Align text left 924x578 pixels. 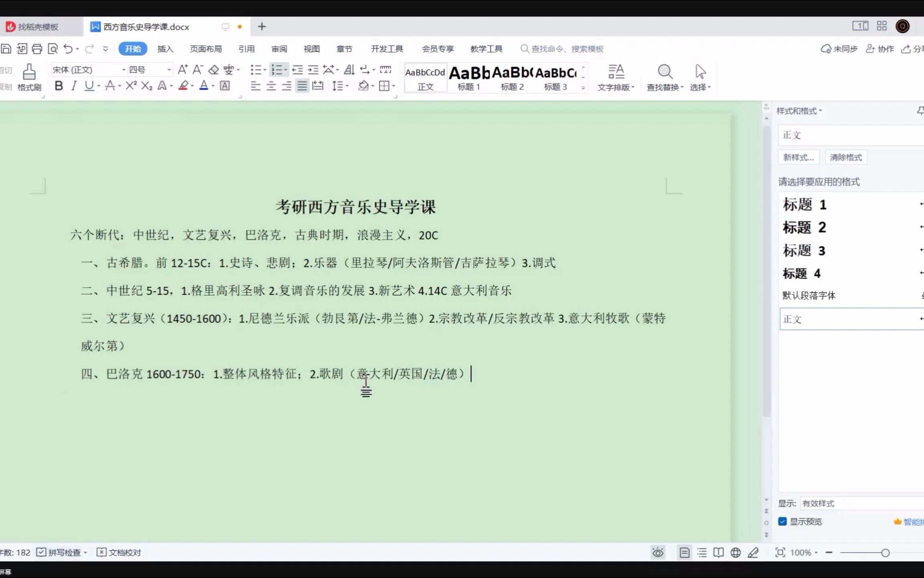coord(255,85)
